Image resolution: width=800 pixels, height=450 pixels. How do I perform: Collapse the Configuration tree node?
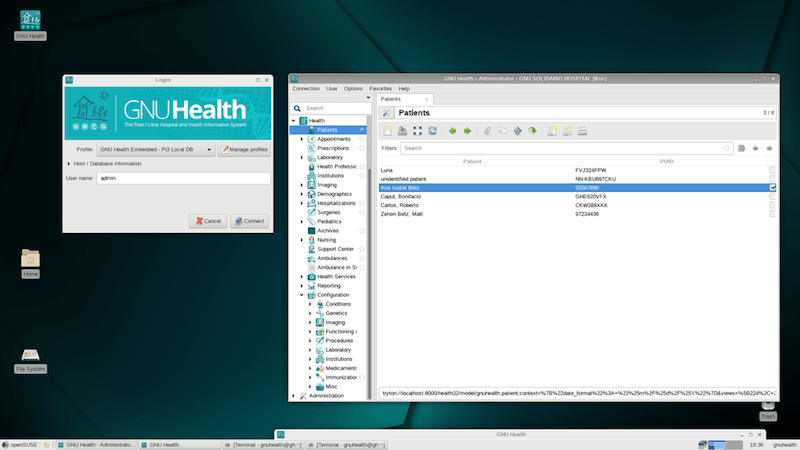click(302, 295)
